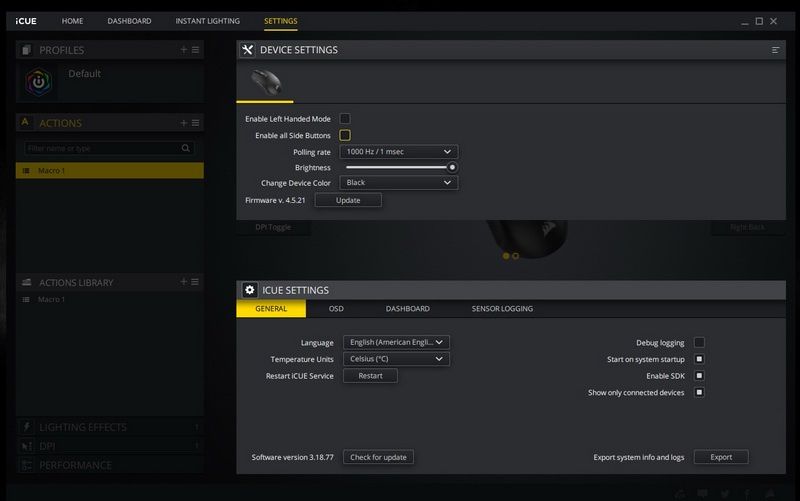Add to Actions Library with plus icon

click(x=184, y=282)
